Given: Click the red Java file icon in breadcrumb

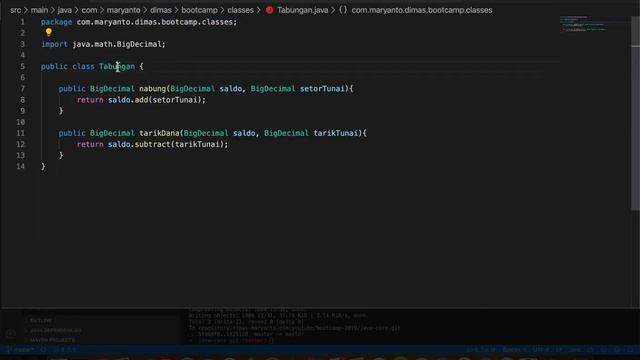Looking at the screenshot, I should (x=269, y=10).
